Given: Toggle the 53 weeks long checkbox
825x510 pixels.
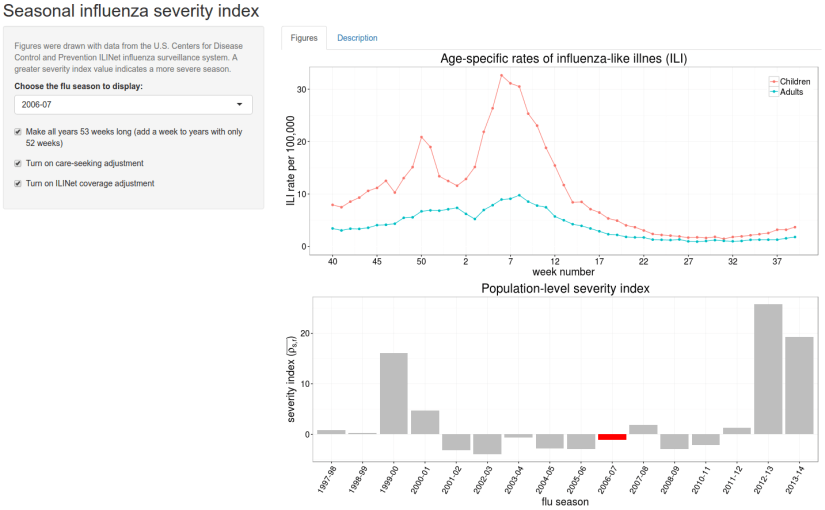Looking at the screenshot, I should pyautogui.click(x=19, y=131).
